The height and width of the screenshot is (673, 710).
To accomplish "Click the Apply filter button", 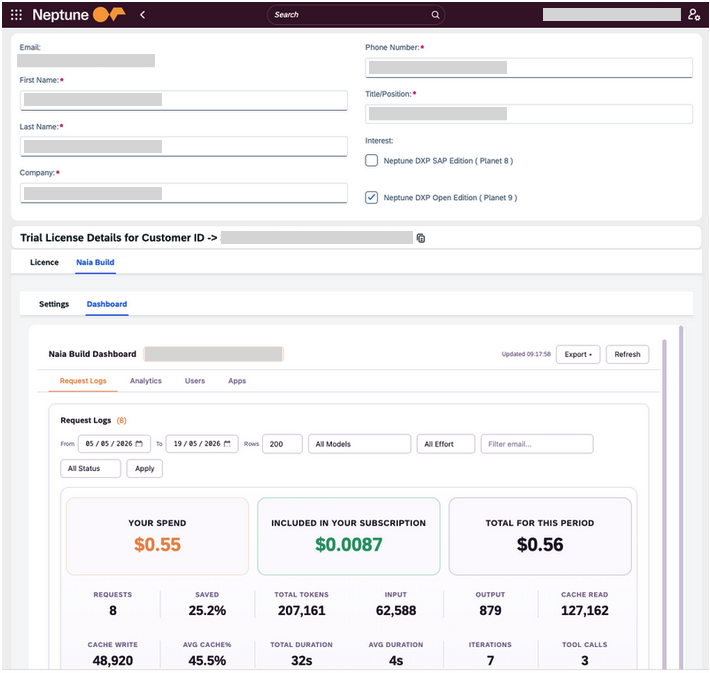I will click(144, 468).
